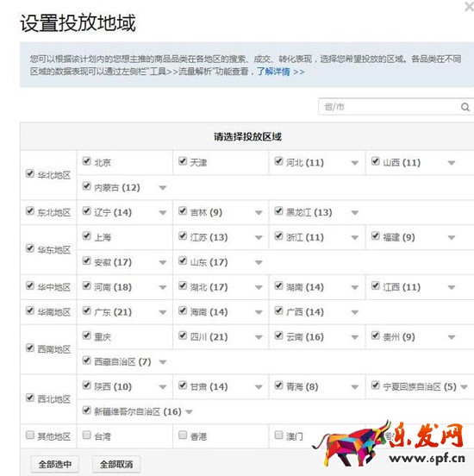Expand the 山东 (17) dropdown arrow
The width and height of the screenshot is (474, 476).
pyautogui.click(x=259, y=263)
